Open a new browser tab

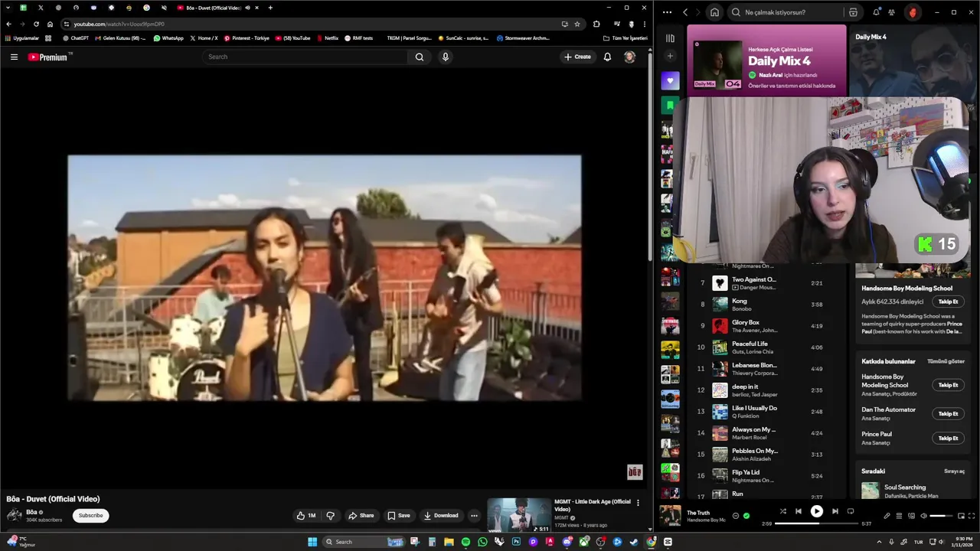coord(270,8)
